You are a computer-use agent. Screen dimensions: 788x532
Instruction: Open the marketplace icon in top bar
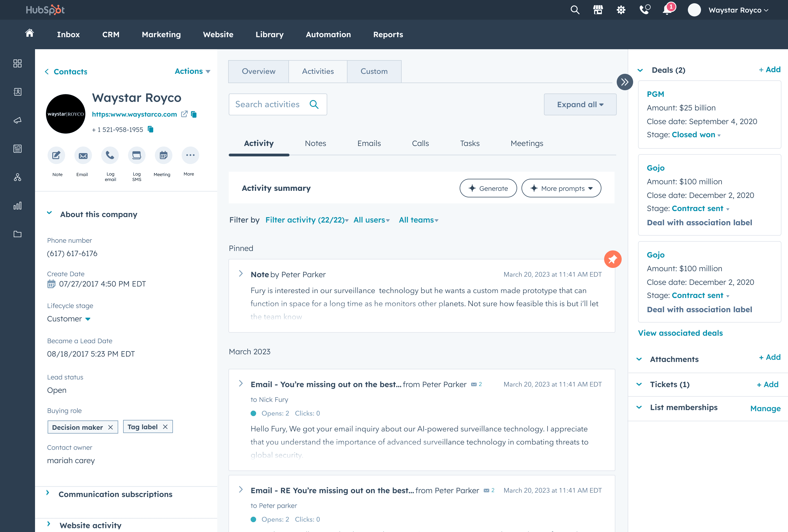click(x=598, y=10)
